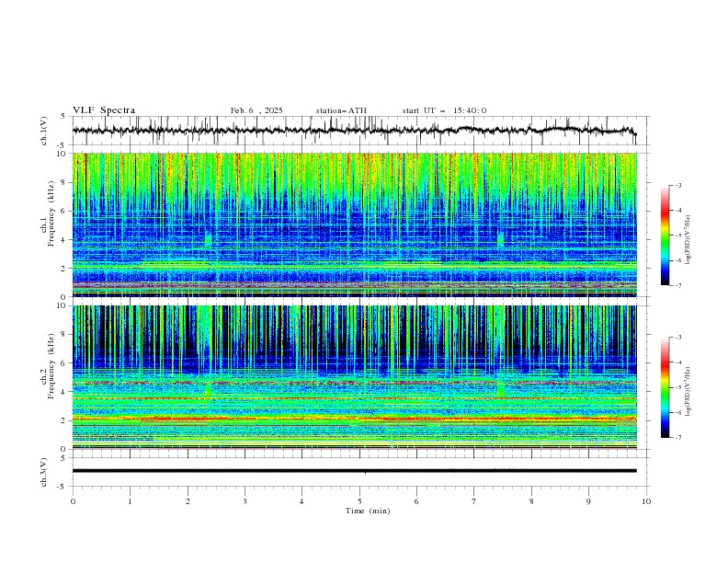
Task: Click the 'VLF Spectra' title text
Action: [x=104, y=110]
